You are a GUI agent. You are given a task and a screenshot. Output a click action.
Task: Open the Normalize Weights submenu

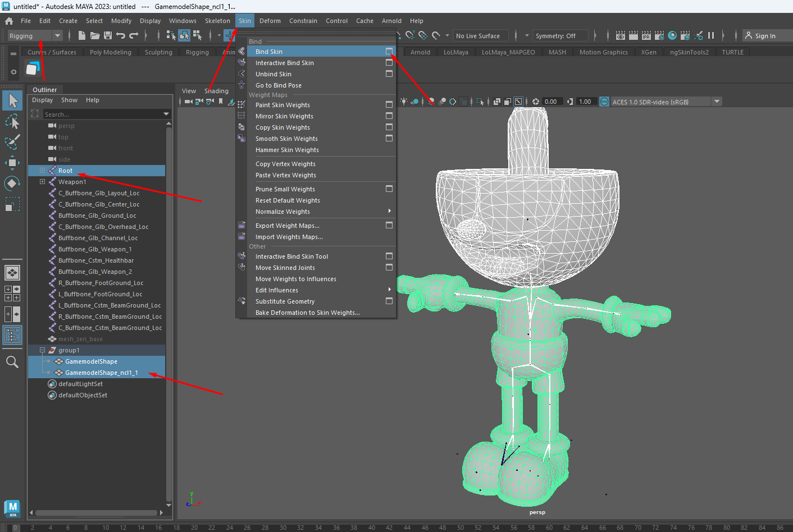321,212
